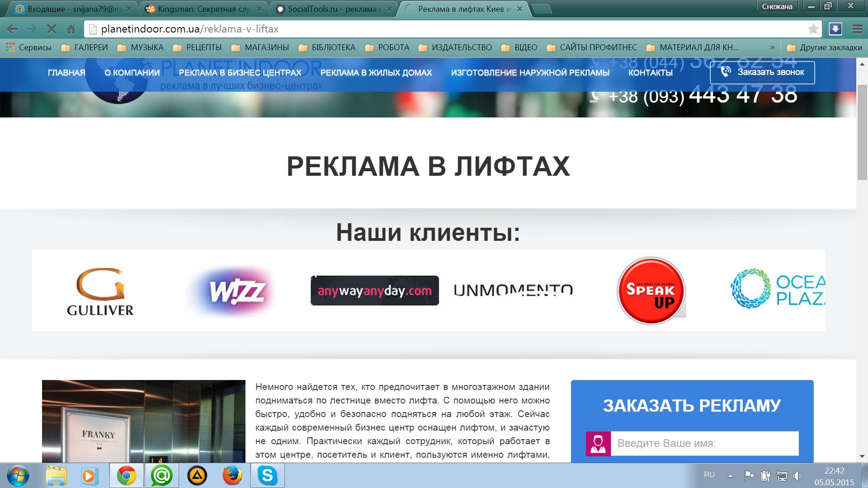Open the ГАЛЕРЕИ bookmarks folder

click(x=85, y=47)
